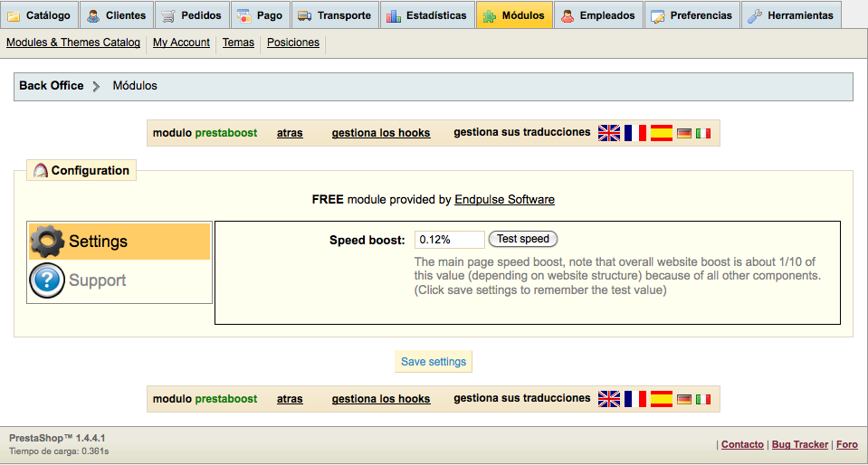Open the Catálogo tab
The image size is (868, 465).
click(39, 15)
